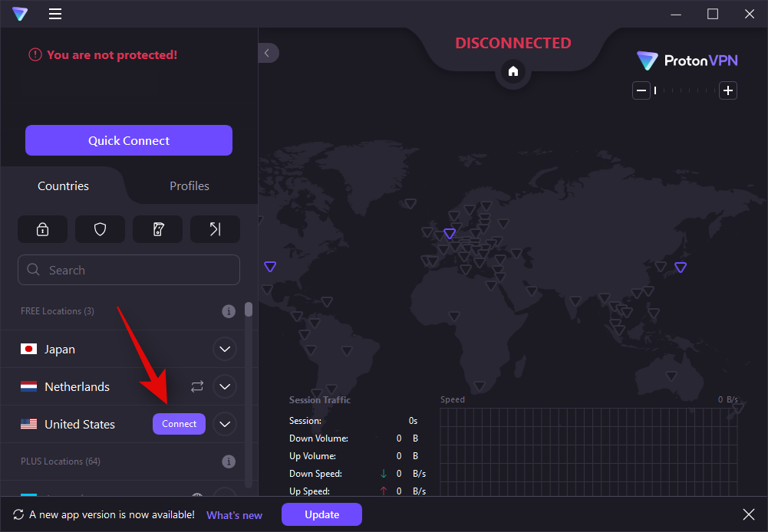The image size is (768, 532).
Task: Toggle Secure Core lock icon
Action: pyautogui.click(x=43, y=229)
